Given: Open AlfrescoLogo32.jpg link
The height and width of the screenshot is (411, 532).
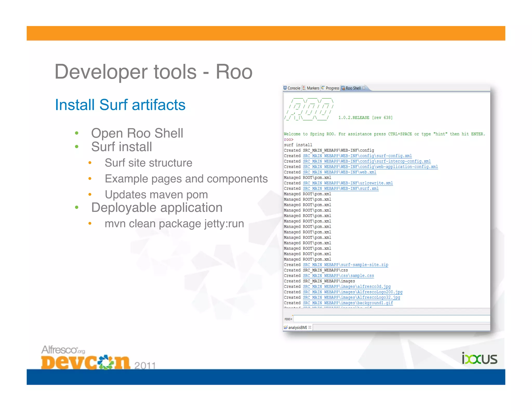Looking at the screenshot, I should point(351,297).
